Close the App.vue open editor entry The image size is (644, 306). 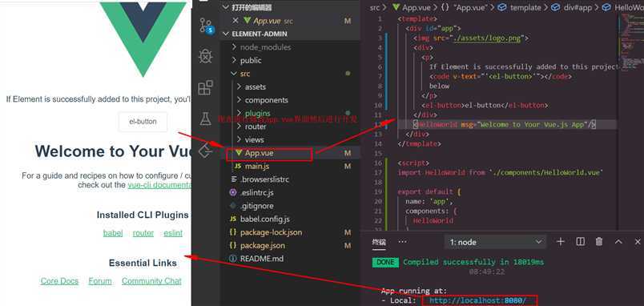[235, 21]
